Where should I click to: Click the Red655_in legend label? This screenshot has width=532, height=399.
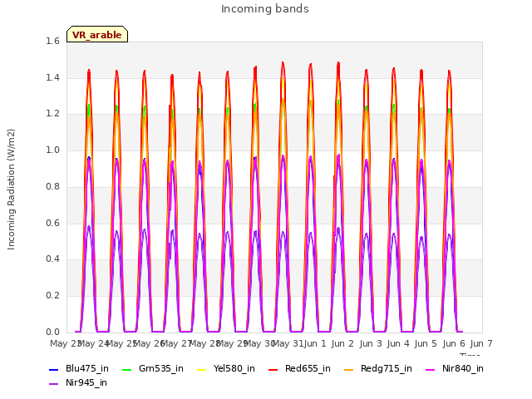pyautogui.click(x=308, y=368)
